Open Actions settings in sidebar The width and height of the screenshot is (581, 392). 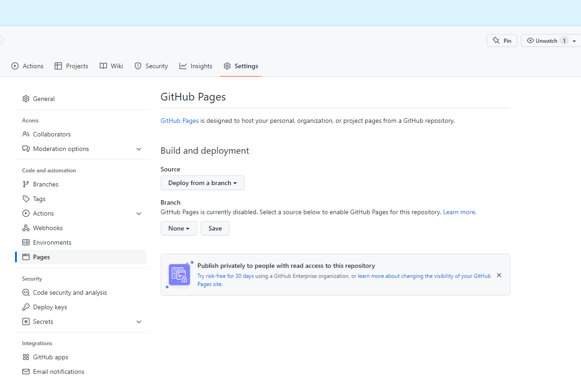(82, 213)
